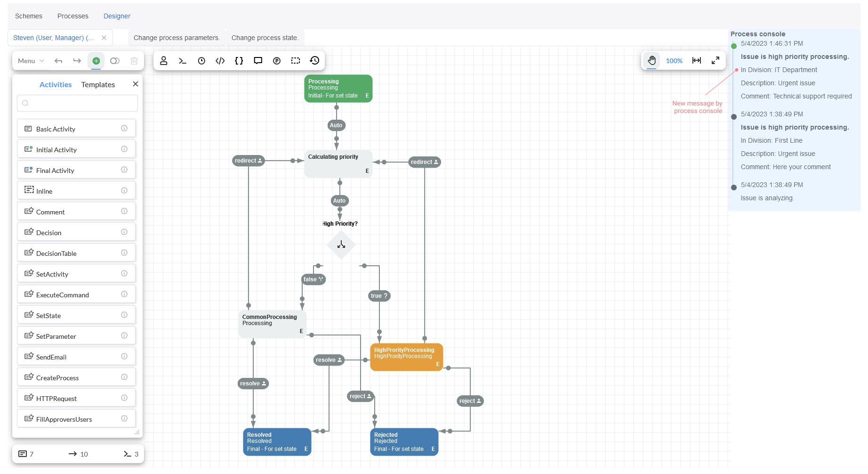Open the comment bubble icon
This screenshot has width=868, height=474.
(x=258, y=61)
